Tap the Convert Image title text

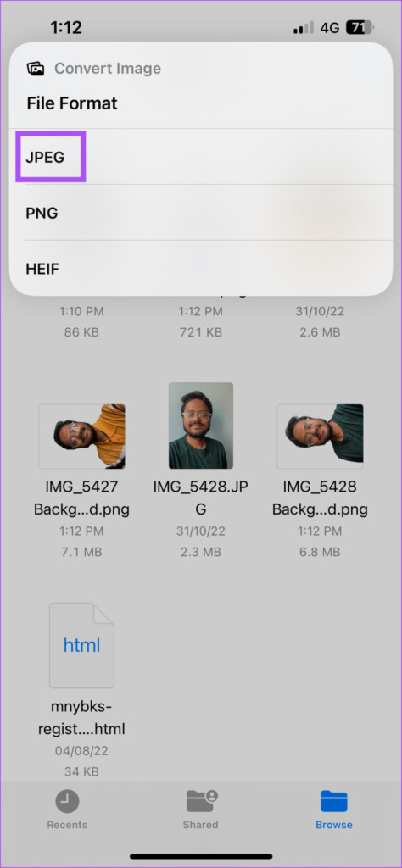[x=108, y=69]
